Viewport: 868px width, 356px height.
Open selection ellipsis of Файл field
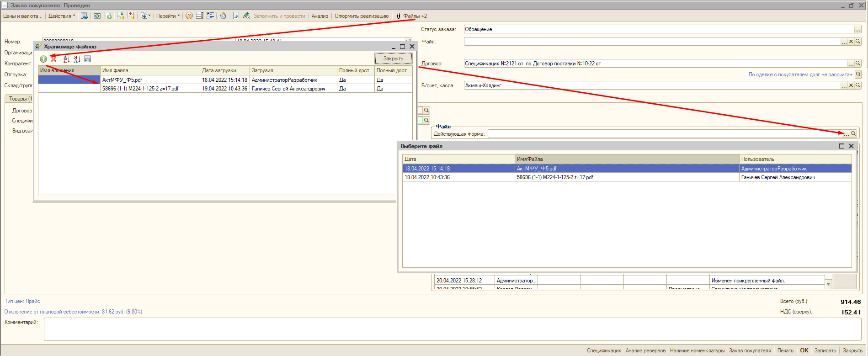[x=844, y=42]
